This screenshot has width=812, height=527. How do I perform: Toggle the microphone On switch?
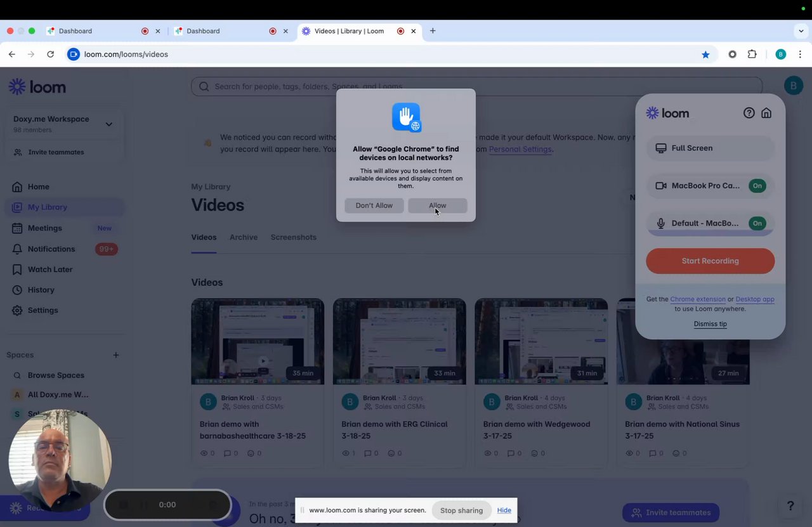pos(757,223)
